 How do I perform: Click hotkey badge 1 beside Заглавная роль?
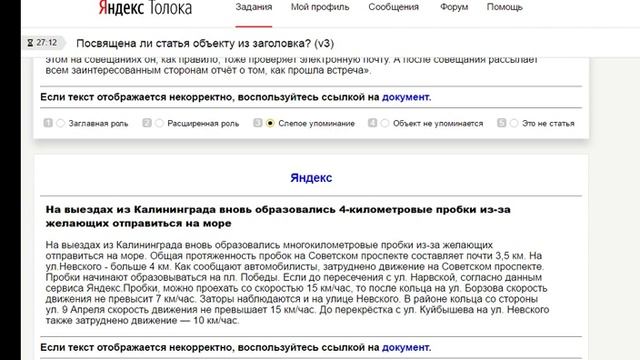48,123
